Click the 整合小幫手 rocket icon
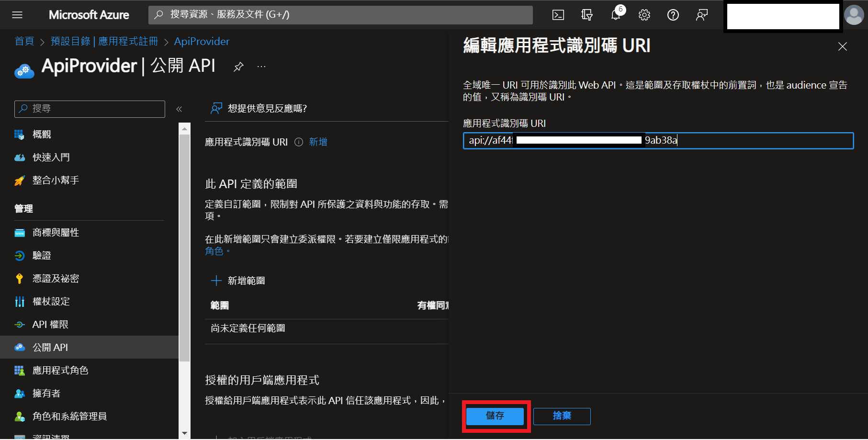 pyautogui.click(x=20, y=181)
